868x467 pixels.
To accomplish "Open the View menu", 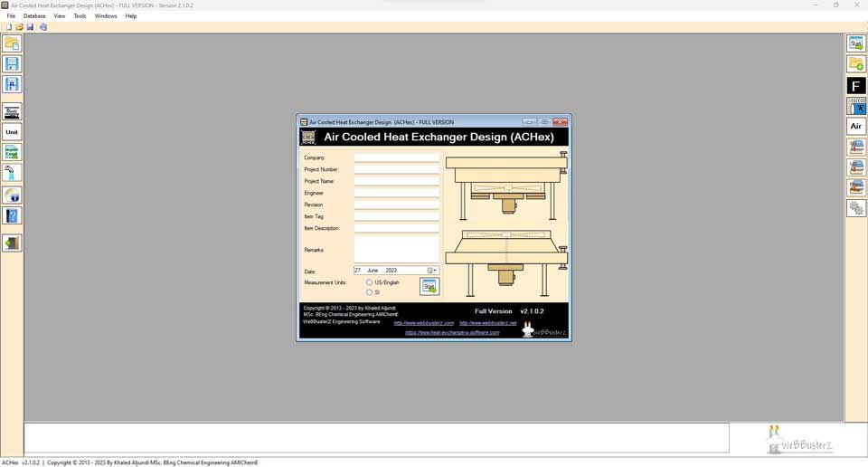I will click(x=60, y=16).
